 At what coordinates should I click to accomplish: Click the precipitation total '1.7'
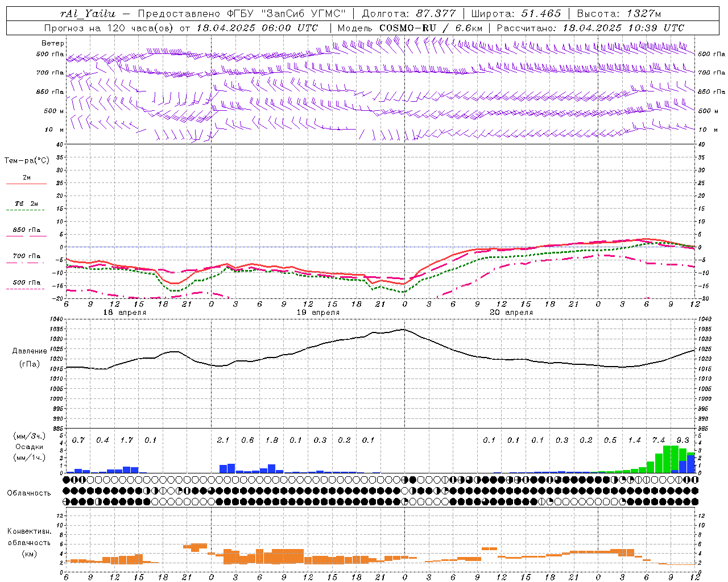[127, 440]
